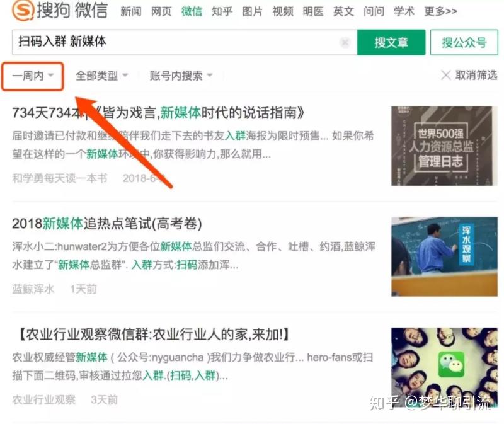Open the 世界500强人力资源总监 book thumbnail
Viewport: 504px width, 424px height.
tap(445, 146)
